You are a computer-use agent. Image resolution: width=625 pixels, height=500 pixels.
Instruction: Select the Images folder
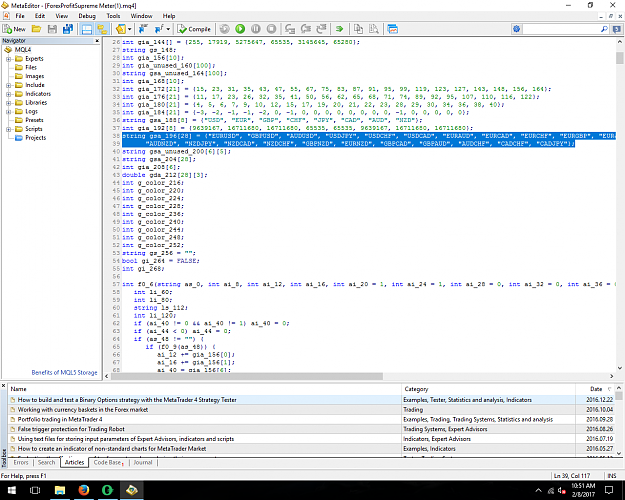pyautogui.click(x=35, y=76)
